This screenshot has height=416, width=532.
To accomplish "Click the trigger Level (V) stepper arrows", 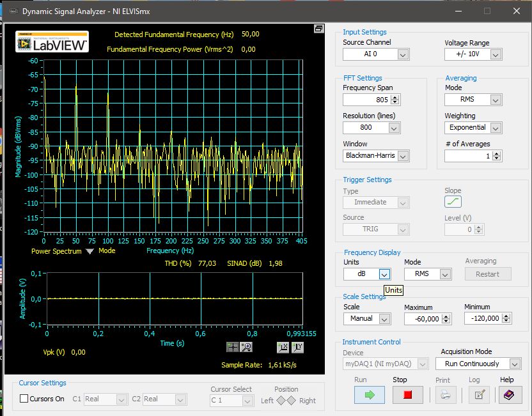I will pyautogui.click(x=479, y=229).
